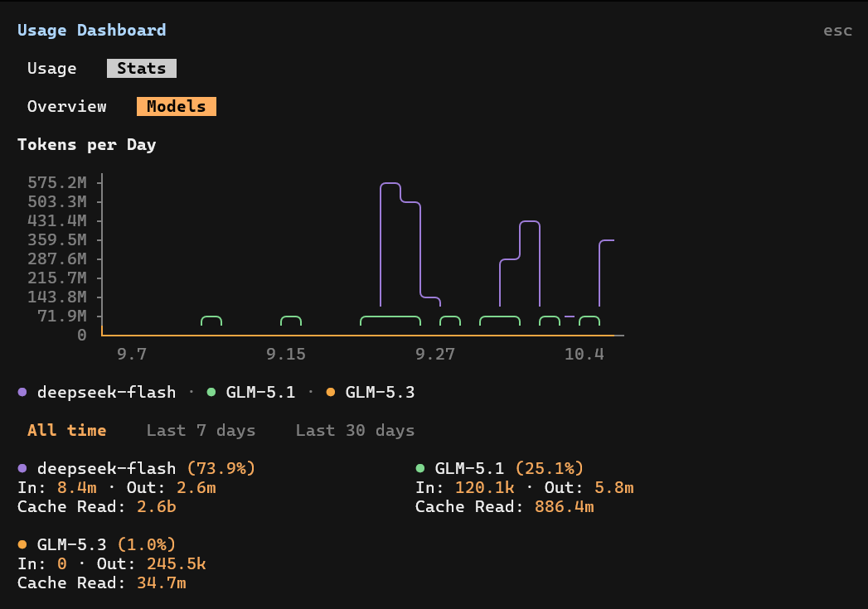This screenshot has width=868, height=609.
Task: Click the "GLM-5.1" legend label under the chart
Action: click(261, 392)
